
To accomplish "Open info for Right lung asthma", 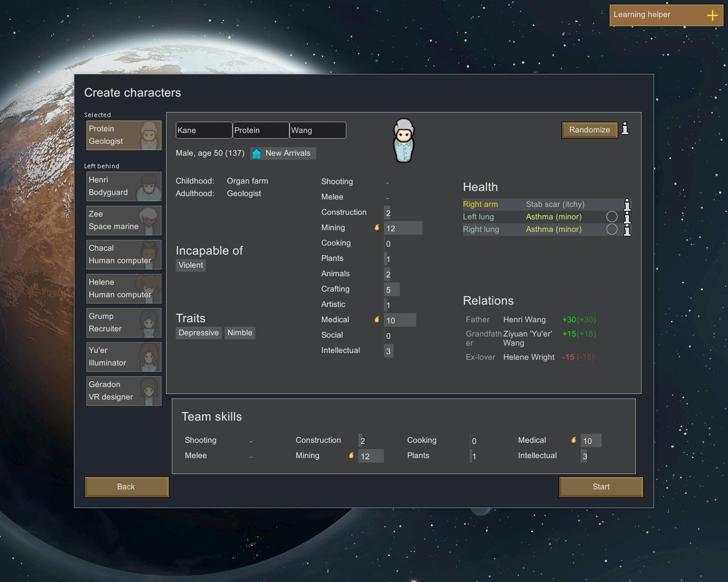I will 627,230.
